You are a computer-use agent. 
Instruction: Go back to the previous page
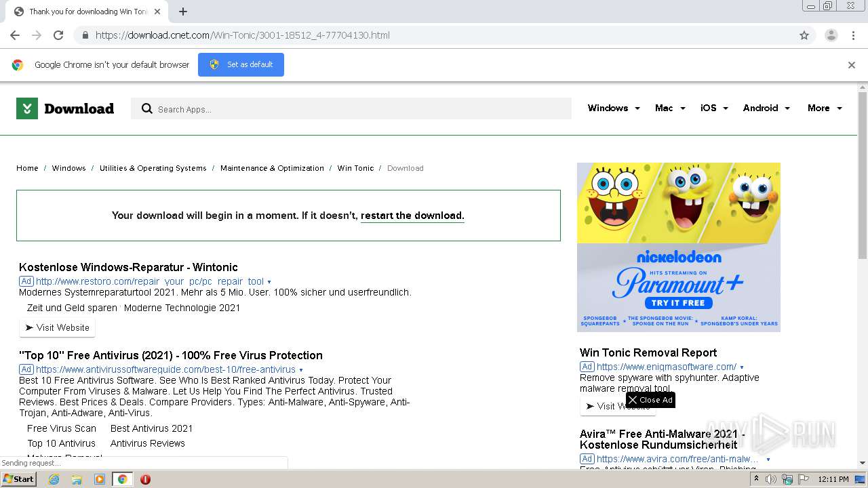coord(15,35)
